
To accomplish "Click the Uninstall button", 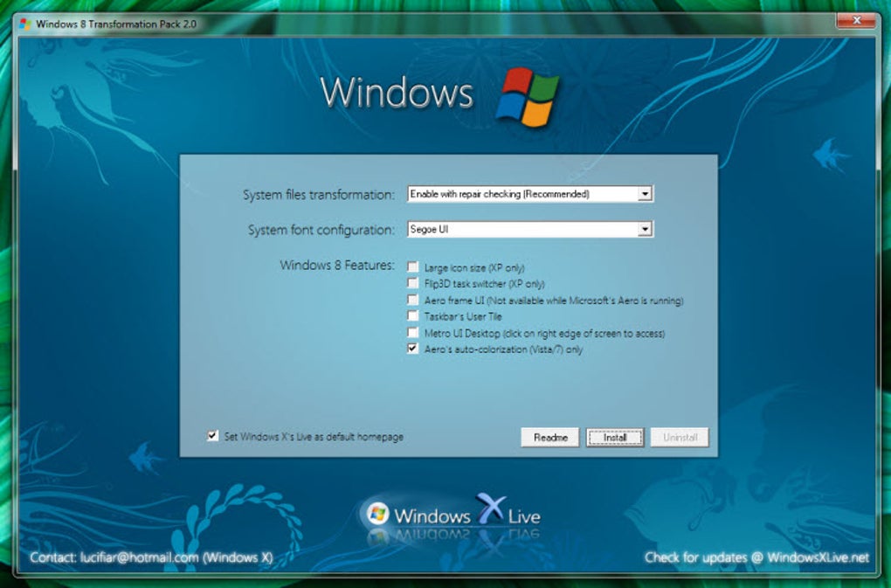I will pos(680,438).
